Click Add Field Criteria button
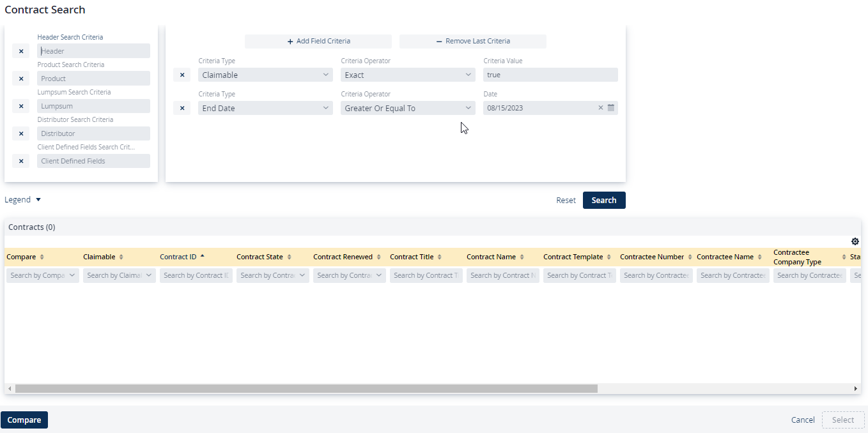Viewport: 868px width, 433px height. [318, 42]
